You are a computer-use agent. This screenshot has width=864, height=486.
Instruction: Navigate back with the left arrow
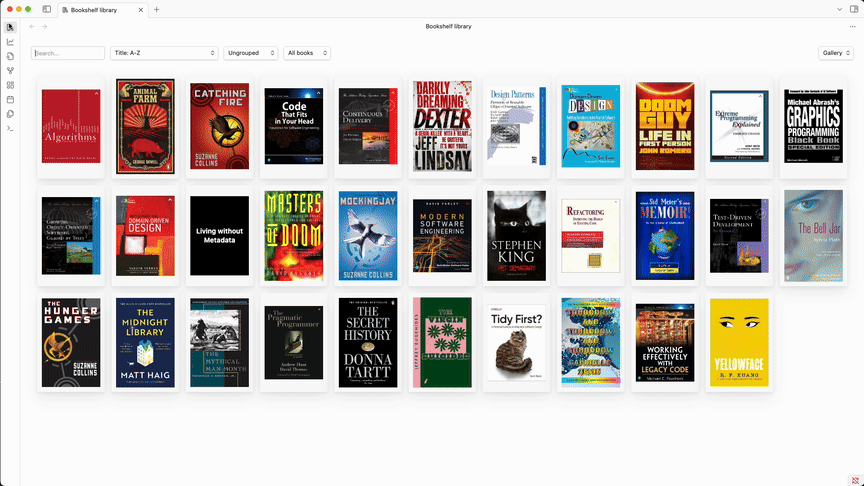(x=32, y=26)
